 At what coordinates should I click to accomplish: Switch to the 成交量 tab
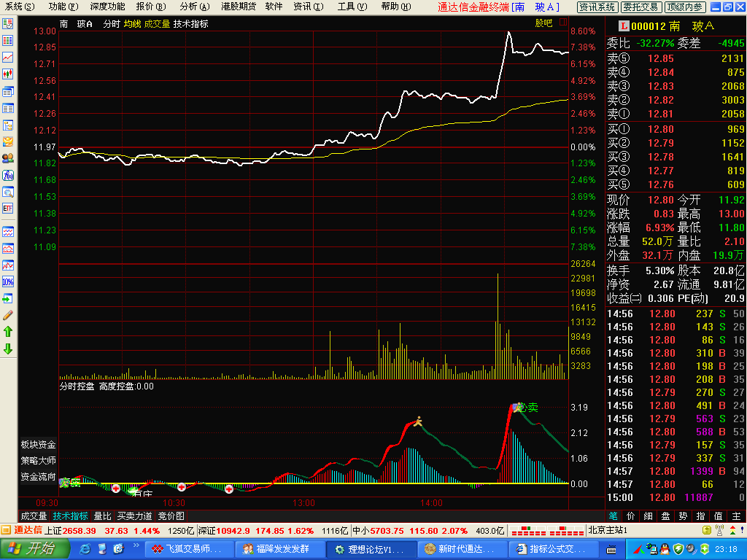(x=34, y=516)
